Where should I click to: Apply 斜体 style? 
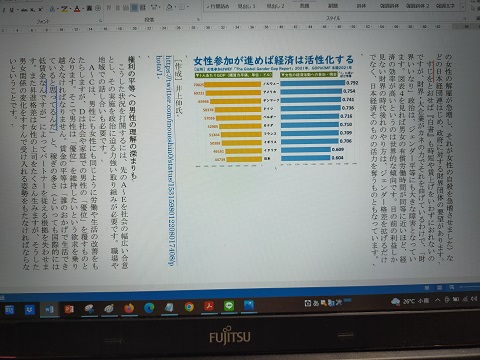click(x=361, y=6)
